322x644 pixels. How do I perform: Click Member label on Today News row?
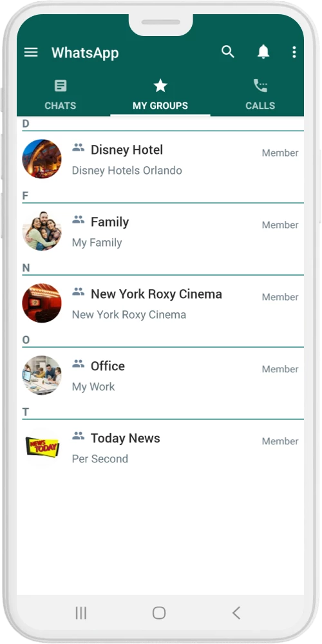coord(280,441)
